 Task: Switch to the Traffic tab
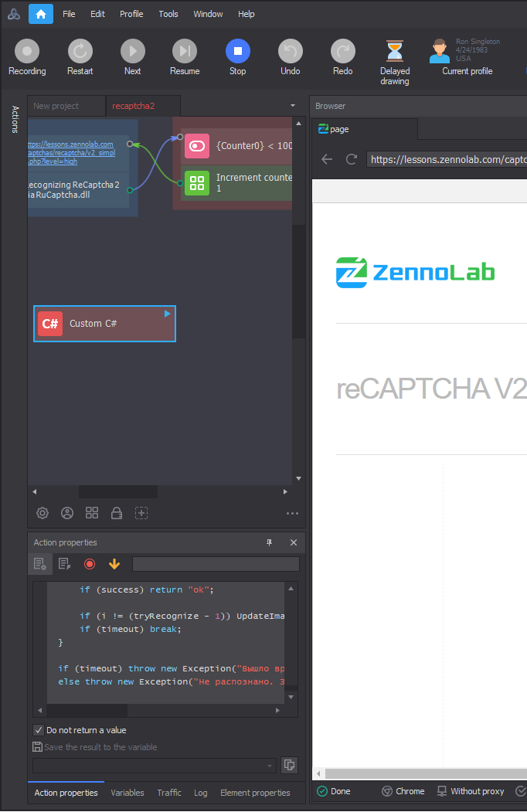pos(169,793)
